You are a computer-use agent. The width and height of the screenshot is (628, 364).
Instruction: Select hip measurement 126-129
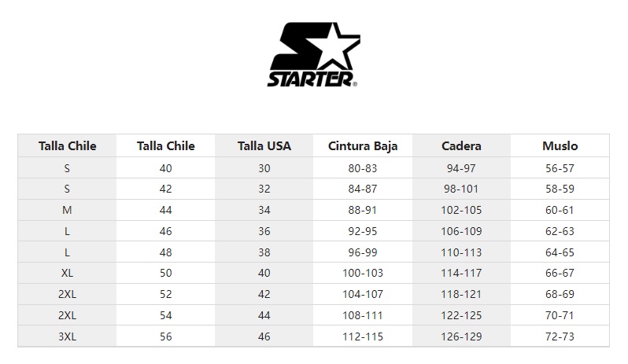[x=461, y=336]
